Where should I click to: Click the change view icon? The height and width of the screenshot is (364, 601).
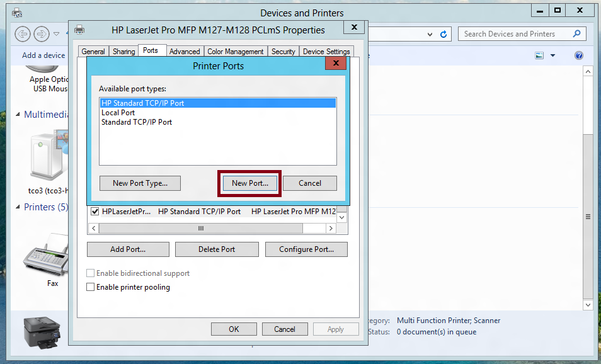coord(539,55)
